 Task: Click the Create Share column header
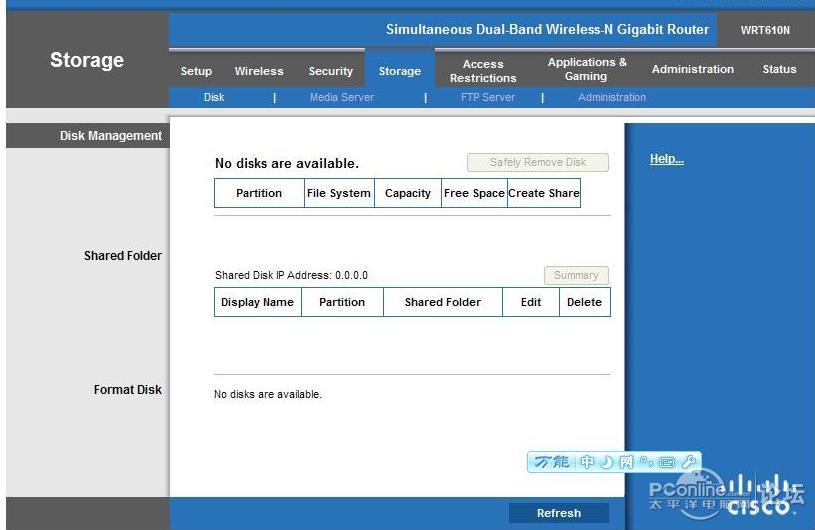point(544,193)
